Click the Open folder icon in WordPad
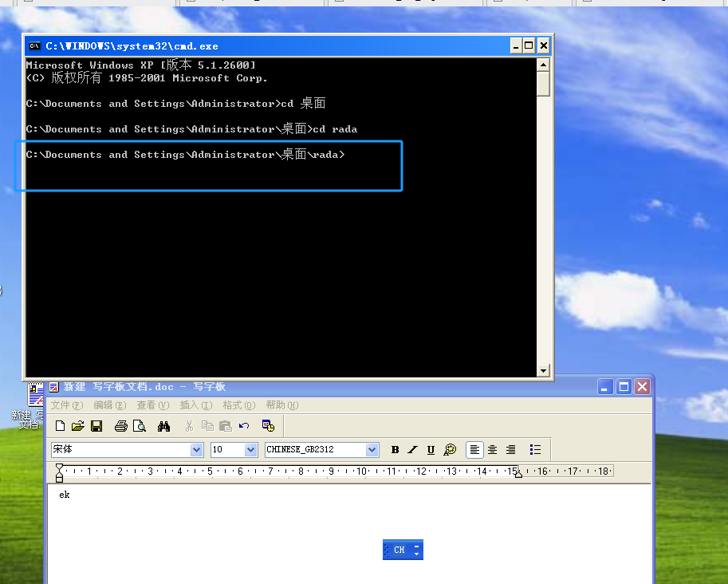The height and width of the screenshot is (584, 728). 78,425
